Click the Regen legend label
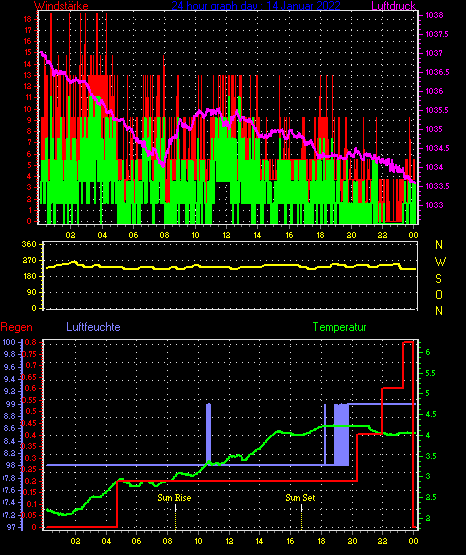Image resolution: width=466 pixels, height=555 pixels. pyautogui.click(x=16, y=327)
